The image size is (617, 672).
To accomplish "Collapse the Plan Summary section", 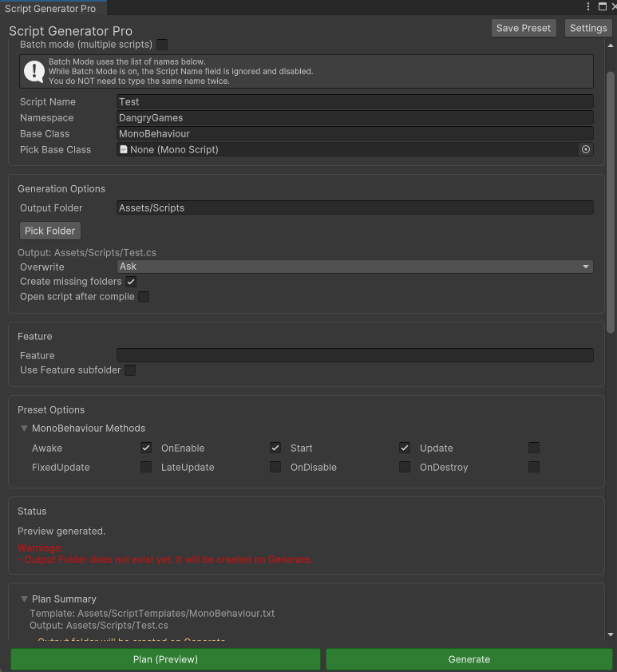I will coord(25,599).
